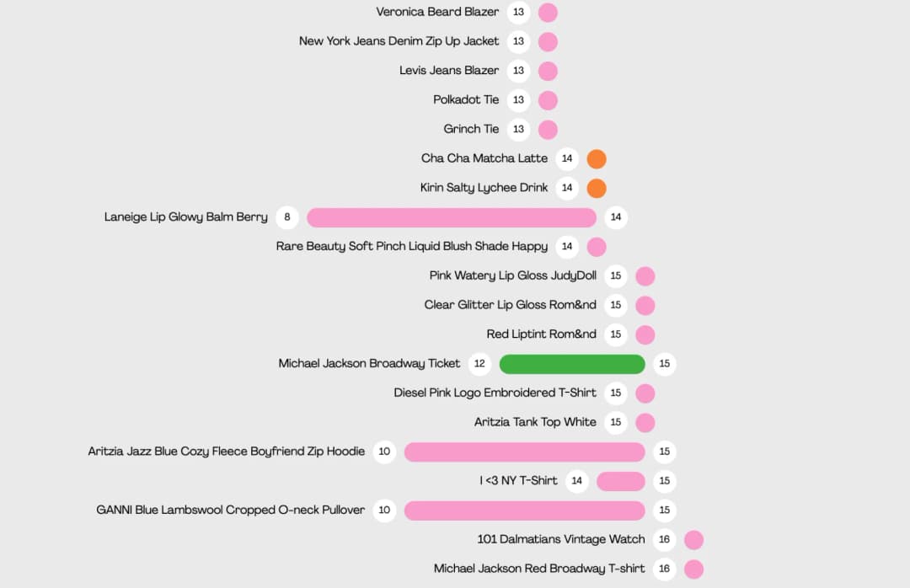Select the pink dot for Grinch Tie

pos(548,130)
